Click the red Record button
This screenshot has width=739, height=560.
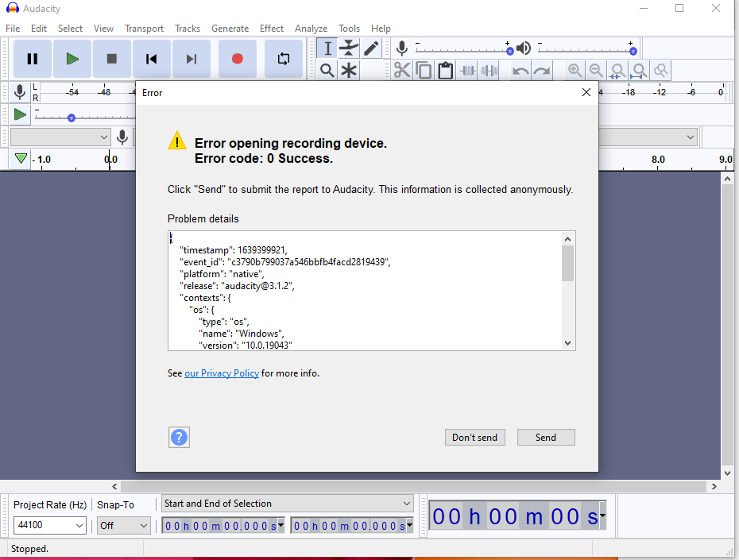(x=238, y=59)
